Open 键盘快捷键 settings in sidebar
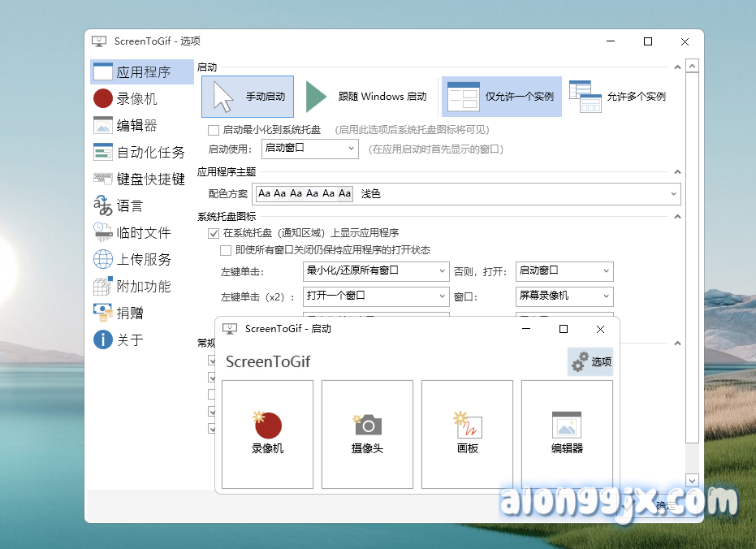 [x=150, y=179]
